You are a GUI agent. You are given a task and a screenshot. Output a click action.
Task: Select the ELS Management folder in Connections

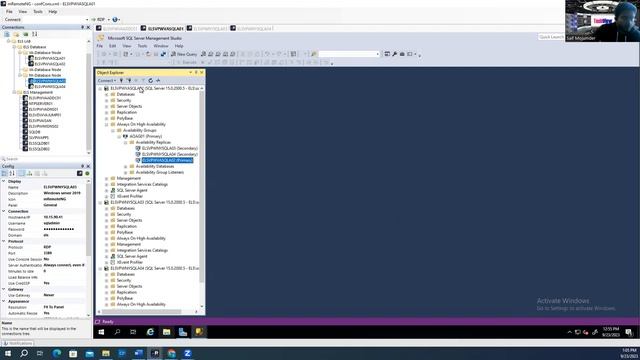38,92
